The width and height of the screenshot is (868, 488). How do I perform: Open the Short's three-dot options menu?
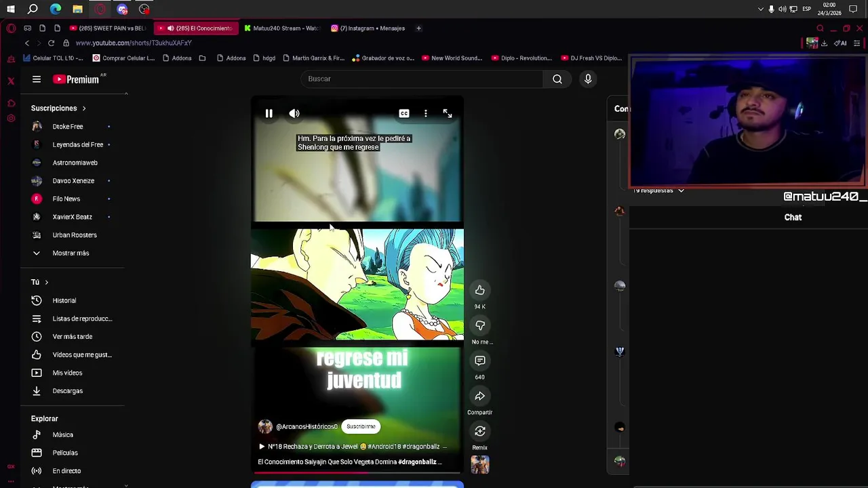pos(426,114)
